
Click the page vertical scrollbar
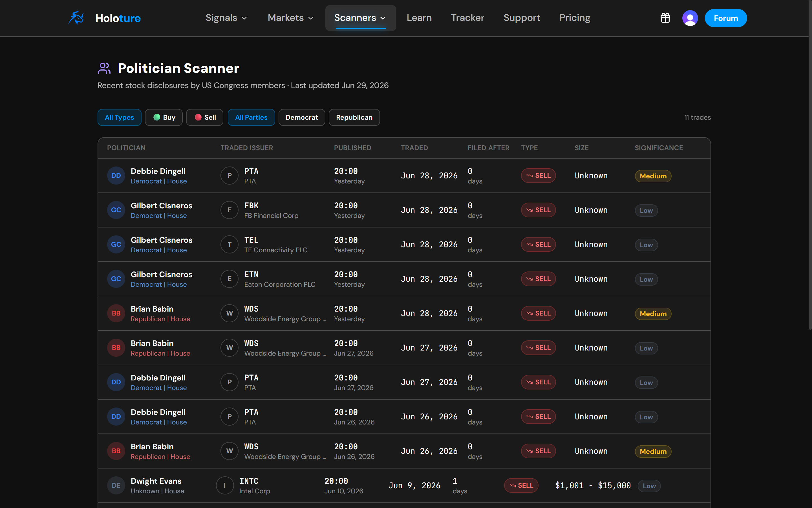(810, 165)
